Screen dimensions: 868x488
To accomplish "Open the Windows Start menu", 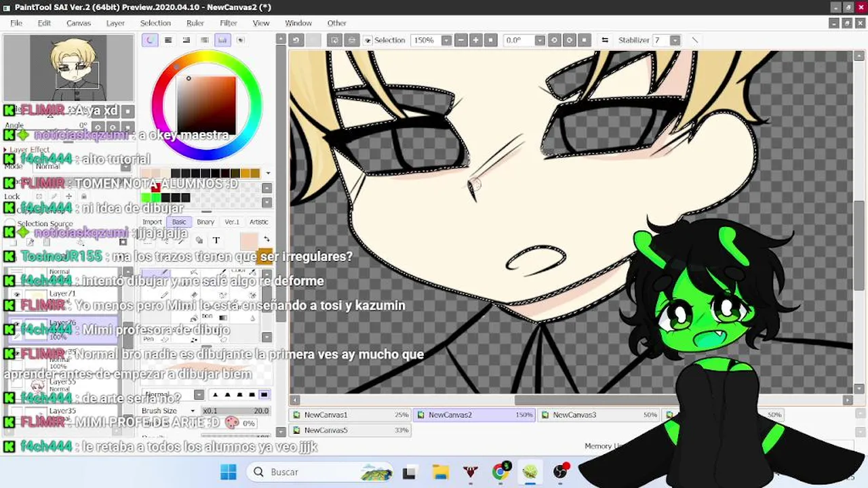I will point(229,472).
